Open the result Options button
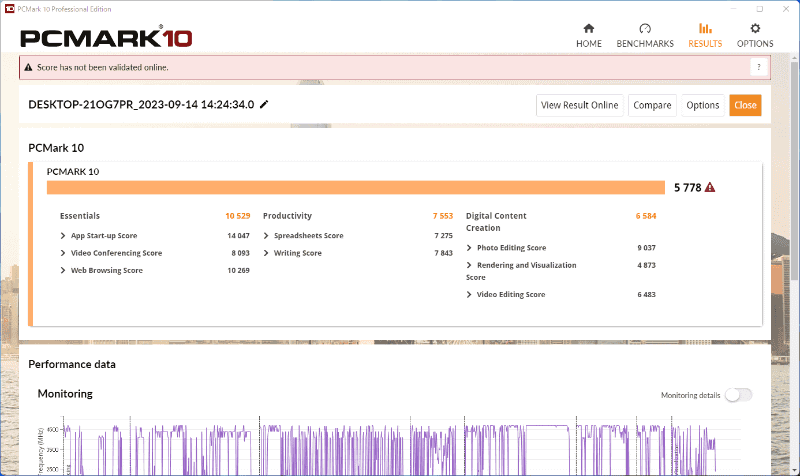The image size is (800, 476). point(703,105)
